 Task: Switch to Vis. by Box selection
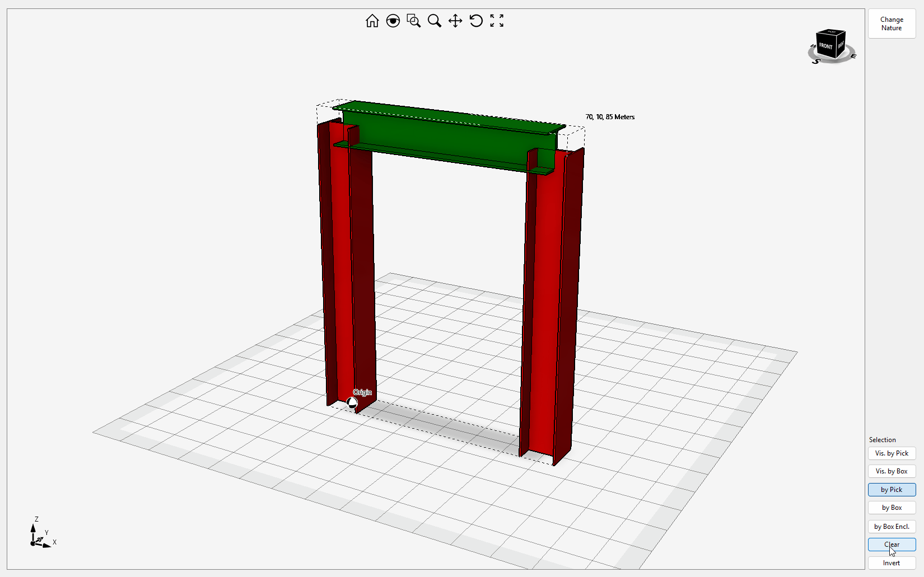tap(892, 471)
